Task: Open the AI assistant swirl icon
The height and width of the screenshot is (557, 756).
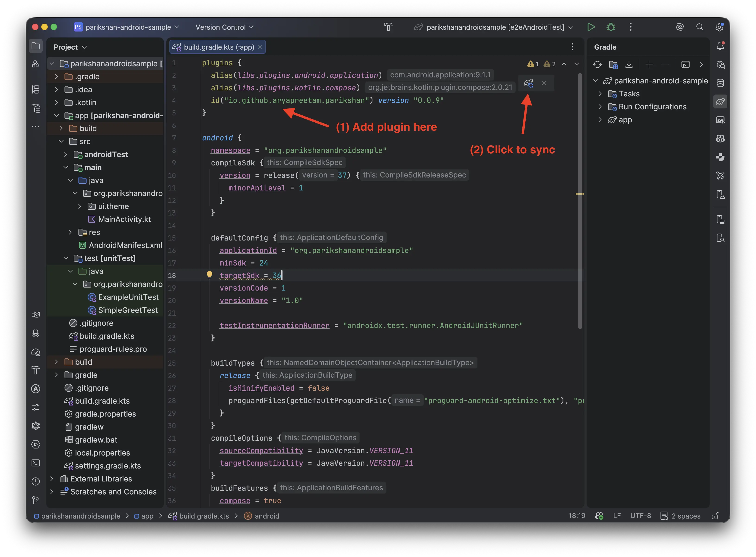Action: [x=680, y=27]
